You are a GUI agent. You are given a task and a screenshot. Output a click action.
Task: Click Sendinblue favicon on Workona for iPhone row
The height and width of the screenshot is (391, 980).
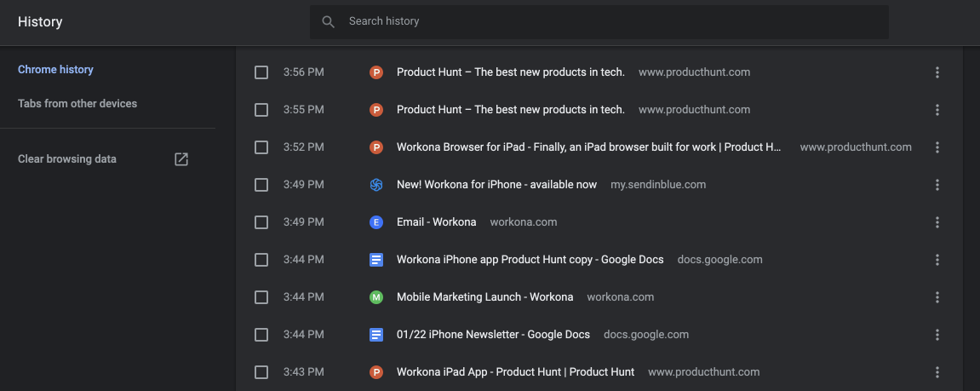pyautogui.click(x=375, y=185)
